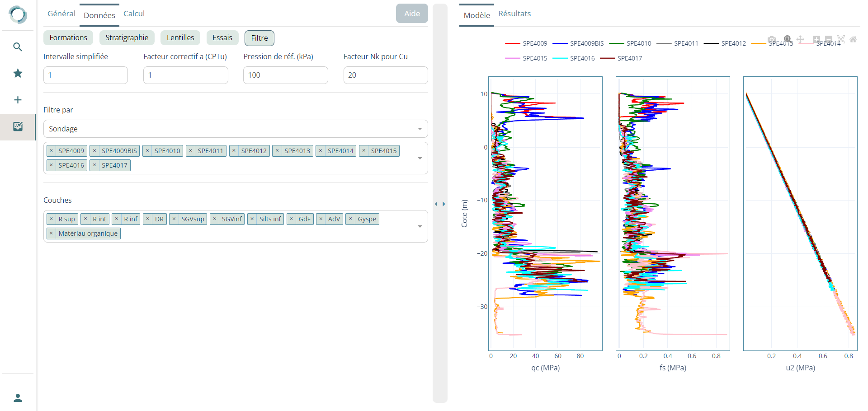
Task: Click the plus icon in sidebar
Action: 18,100
